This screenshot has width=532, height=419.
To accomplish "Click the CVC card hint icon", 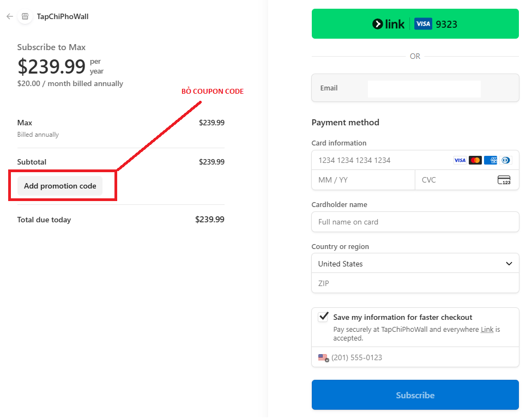I will (504, 180).
